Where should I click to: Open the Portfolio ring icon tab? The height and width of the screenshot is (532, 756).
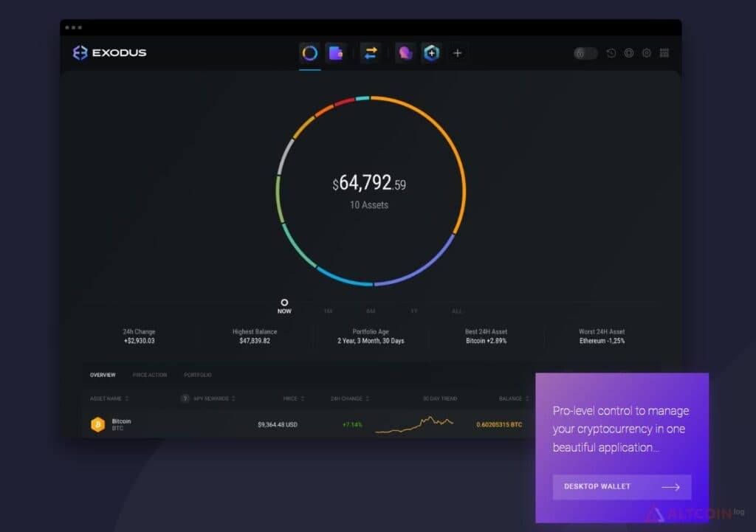coord(309,53)
